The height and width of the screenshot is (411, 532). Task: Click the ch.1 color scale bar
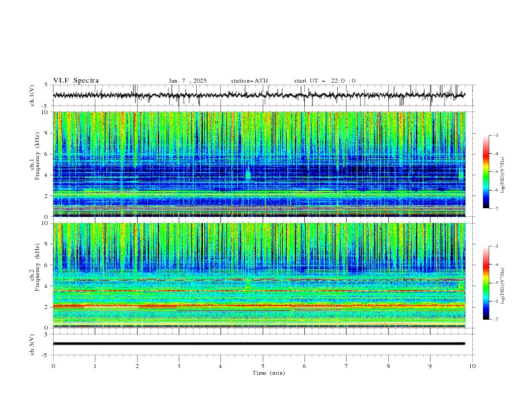point(486,172)
